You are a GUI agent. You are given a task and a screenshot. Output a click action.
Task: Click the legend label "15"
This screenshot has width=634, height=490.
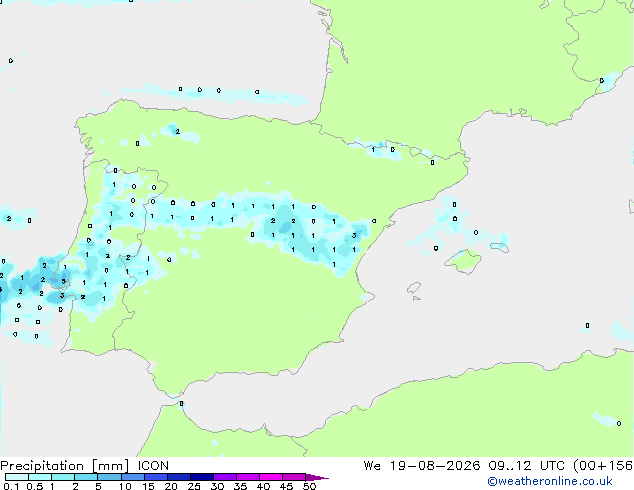[x=148, y=486]
